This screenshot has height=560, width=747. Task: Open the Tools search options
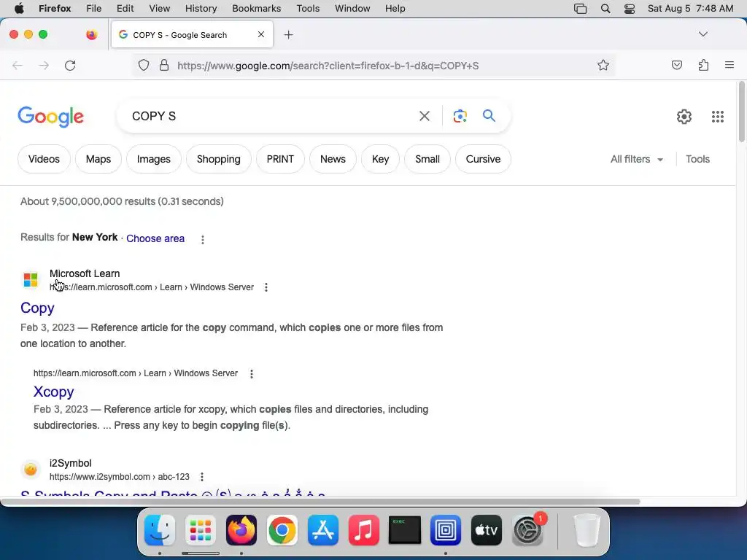[697, 159]
